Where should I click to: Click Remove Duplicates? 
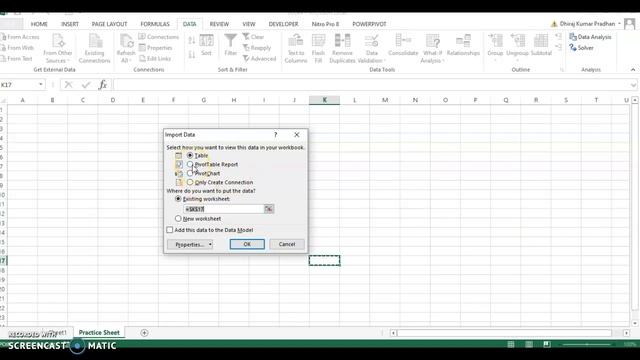click(342, 49)
